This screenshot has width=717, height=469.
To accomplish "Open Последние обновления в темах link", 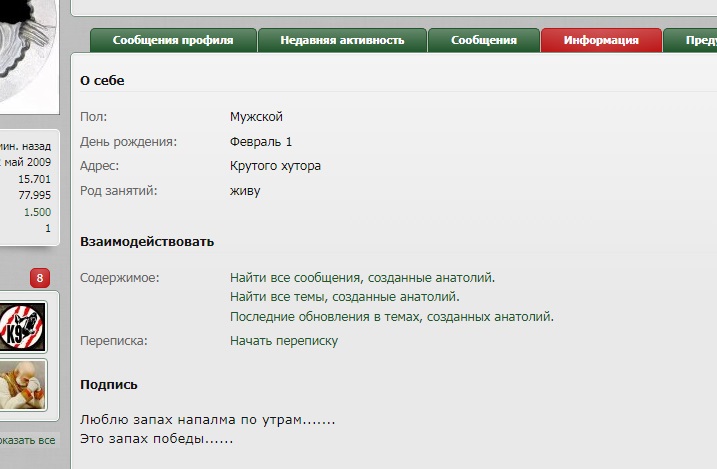I will [391, 317].
